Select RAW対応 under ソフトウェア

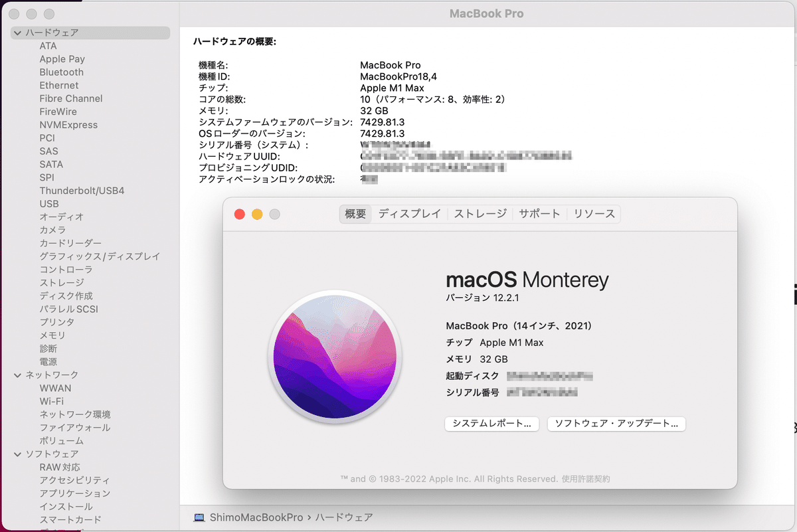[59, 467]
